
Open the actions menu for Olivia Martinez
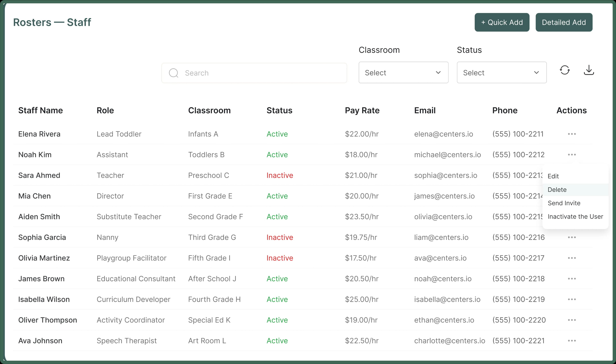click(x=572, y=258)
